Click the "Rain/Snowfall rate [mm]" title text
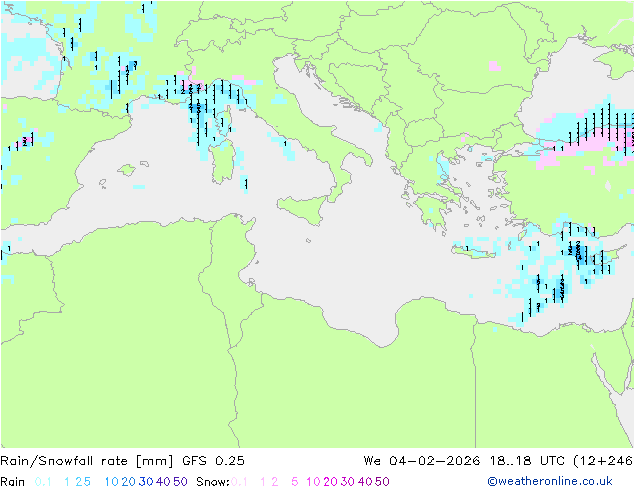 (87, 461)
